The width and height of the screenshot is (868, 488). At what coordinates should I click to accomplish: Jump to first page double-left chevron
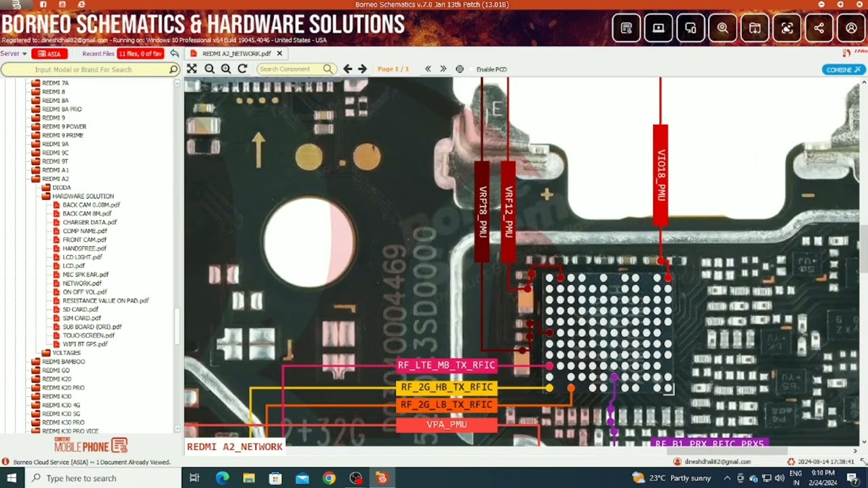coord(428,69)
